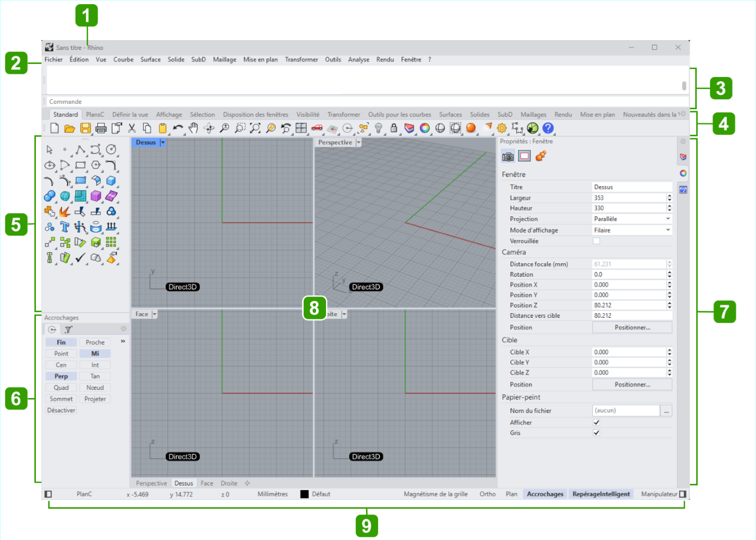The width and height of the screenshot is (756, 540).
Task: Open the Dessus viewport title dropdown arrow
Action: pos(163,143)
